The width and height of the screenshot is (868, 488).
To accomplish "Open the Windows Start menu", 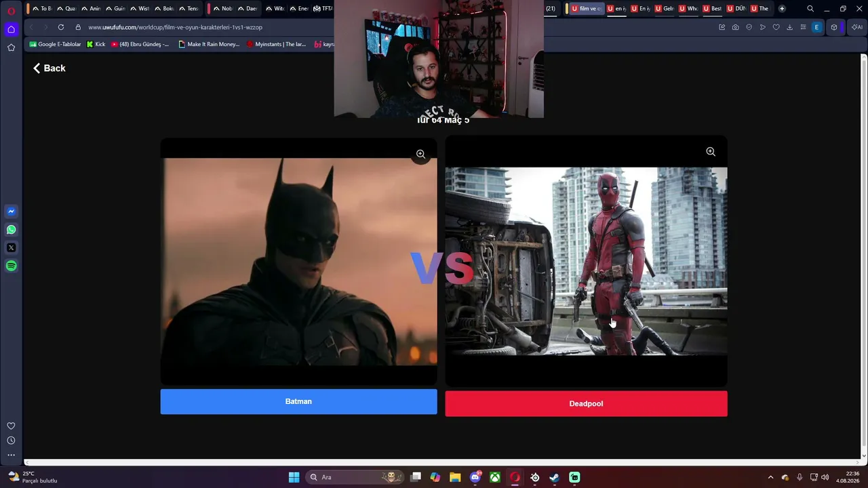I will tap(294, 477).
